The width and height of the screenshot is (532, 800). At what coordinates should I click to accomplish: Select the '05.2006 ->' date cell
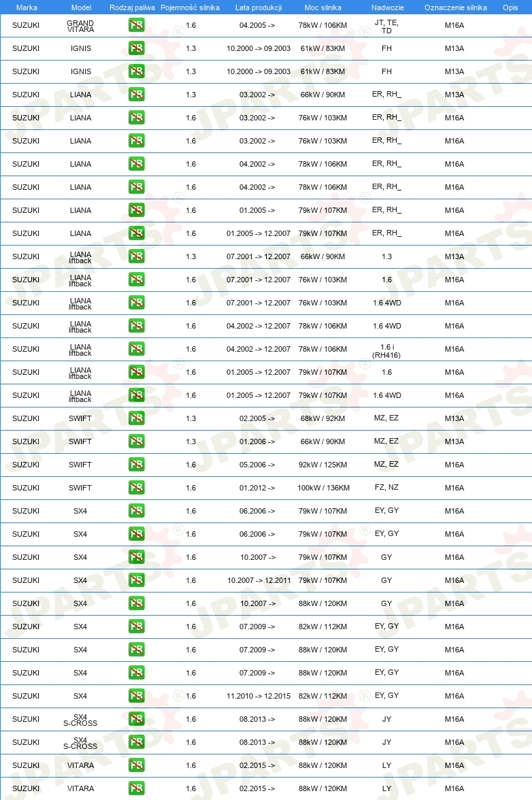(x=257, y=464)
